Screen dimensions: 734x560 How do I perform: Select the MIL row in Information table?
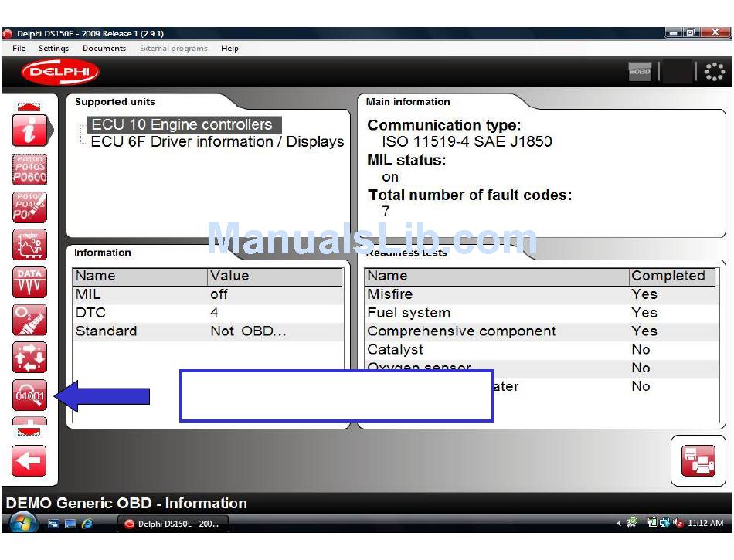208,294
